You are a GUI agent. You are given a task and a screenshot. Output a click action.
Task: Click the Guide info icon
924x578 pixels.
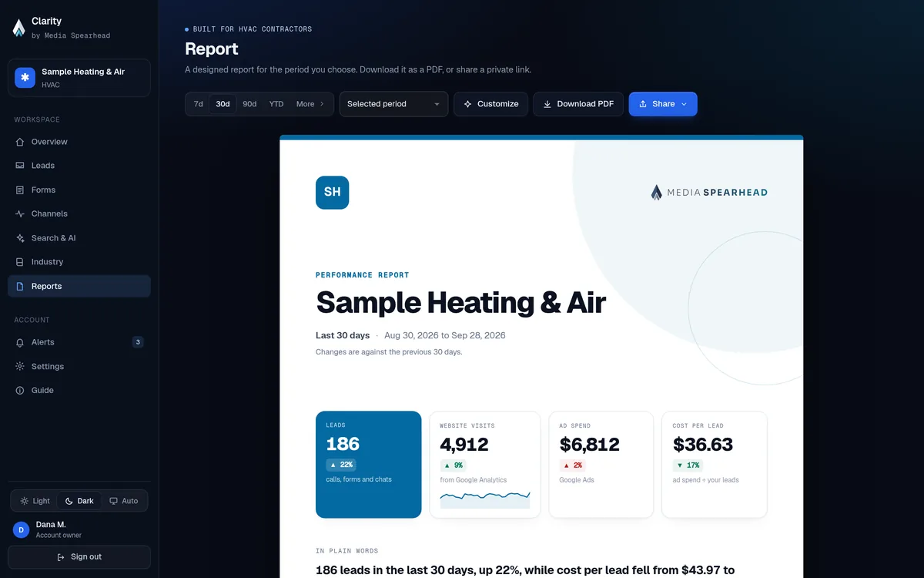point(20,391)
